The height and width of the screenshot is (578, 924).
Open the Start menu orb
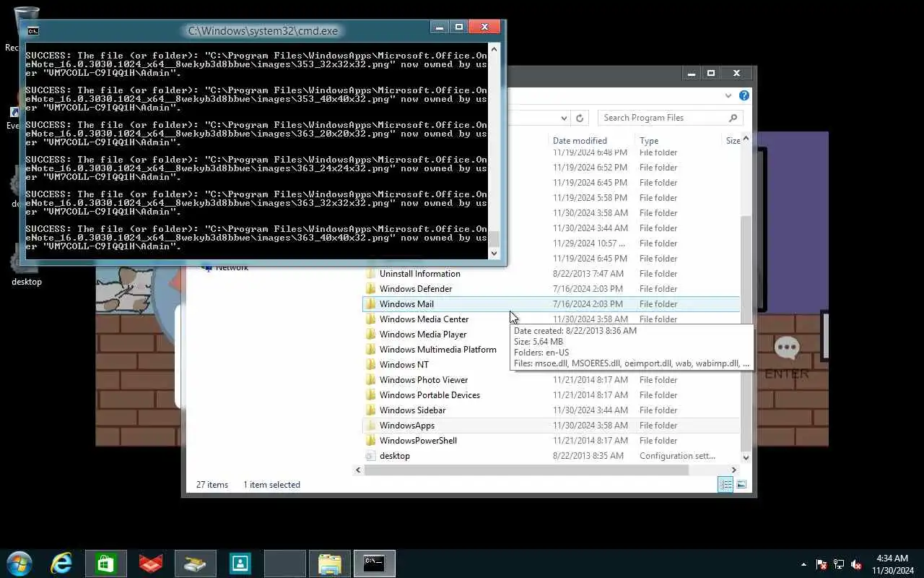tap(19, 563)
